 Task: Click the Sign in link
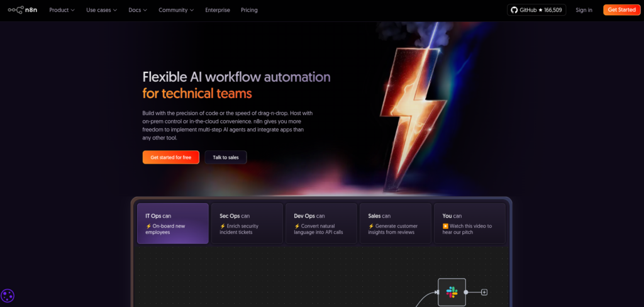584,10
